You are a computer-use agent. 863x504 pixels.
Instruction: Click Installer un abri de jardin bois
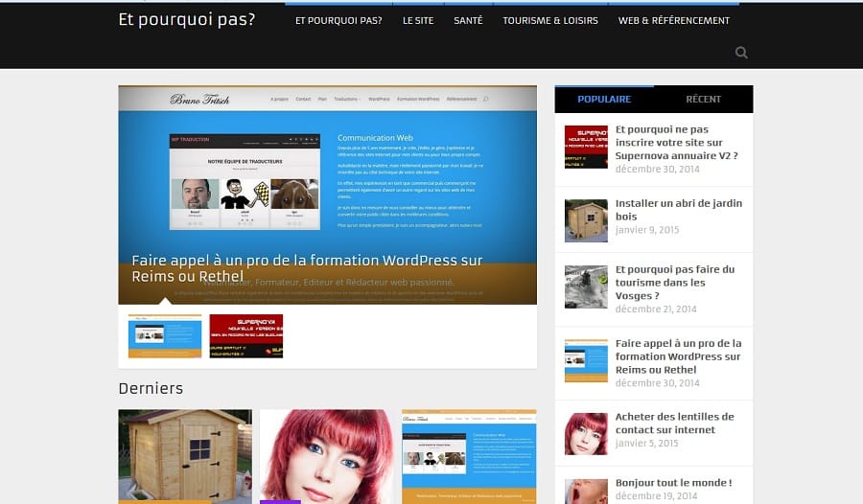679,210
